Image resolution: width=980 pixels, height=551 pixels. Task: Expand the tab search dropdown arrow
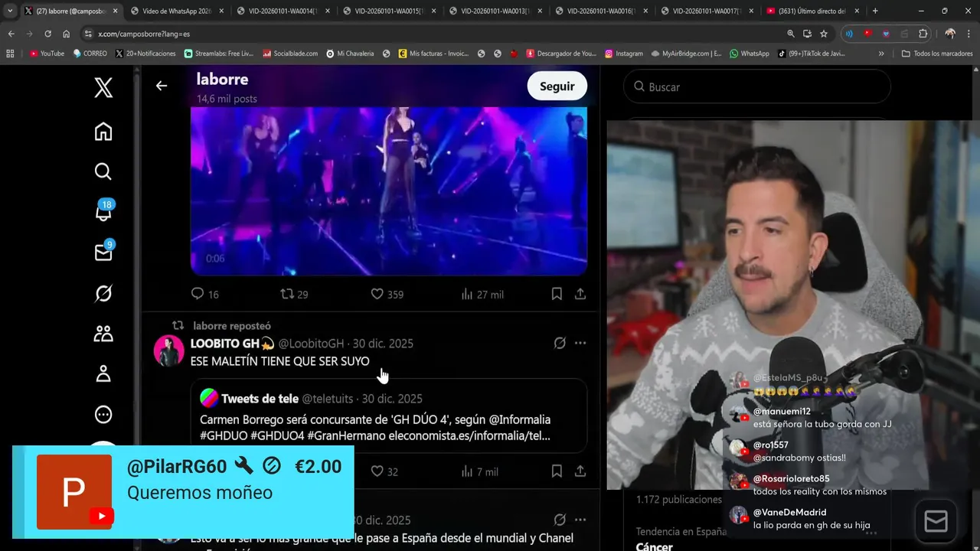point(10,11)
